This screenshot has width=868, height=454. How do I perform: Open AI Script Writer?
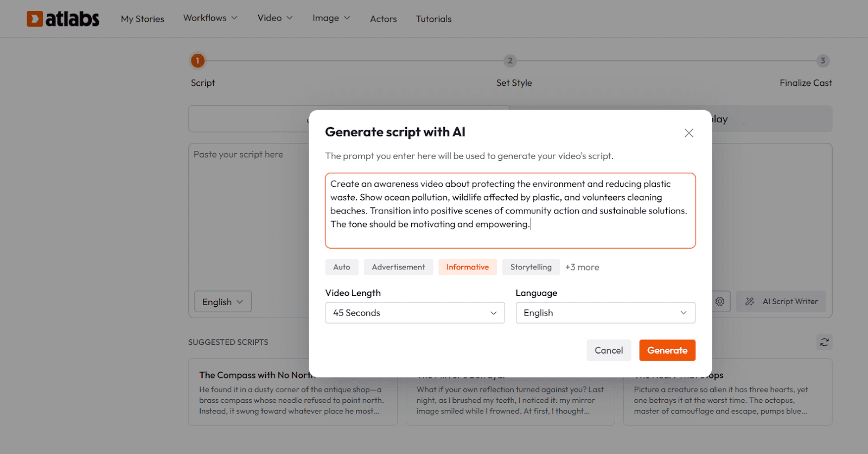click(781, 301)
